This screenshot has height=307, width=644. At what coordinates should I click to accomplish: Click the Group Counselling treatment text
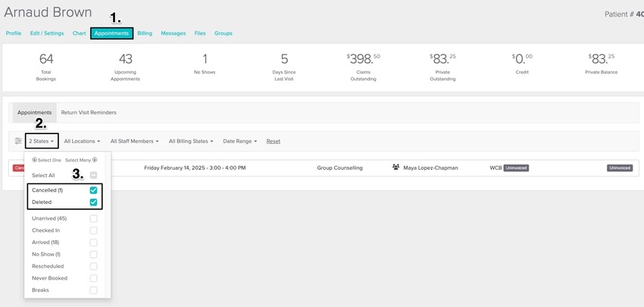pos(339,168)
